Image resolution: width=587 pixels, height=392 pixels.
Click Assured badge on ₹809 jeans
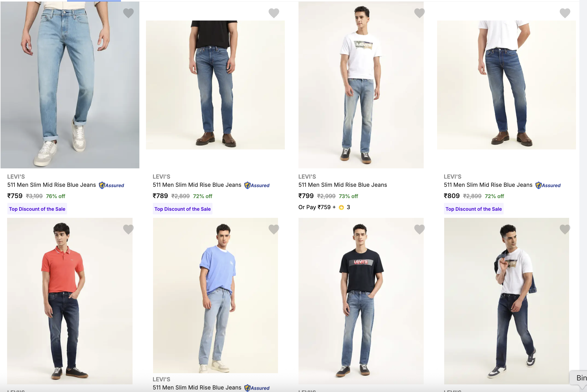pyautogui.click(x=548, y=185)
